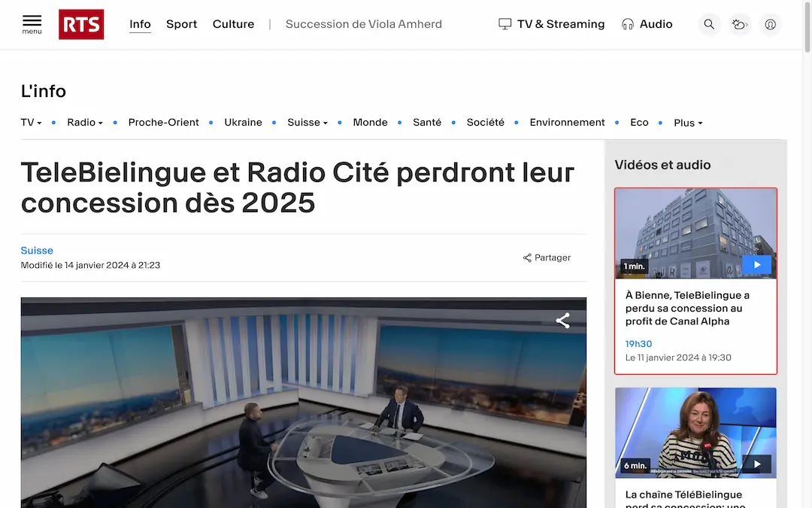Image resolution: width=812 pixels, height=508 pixels.
Task: Open Monde section
Action: click(x=370, y=123)
